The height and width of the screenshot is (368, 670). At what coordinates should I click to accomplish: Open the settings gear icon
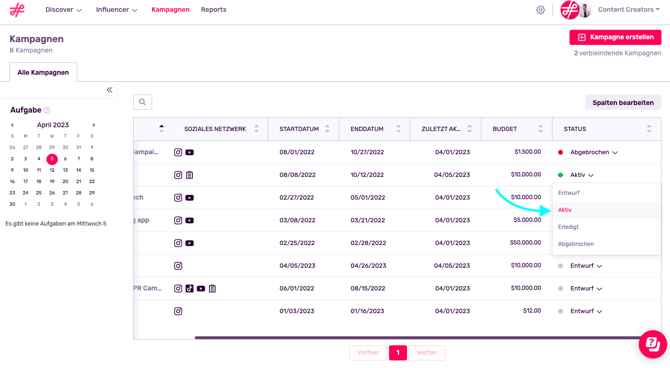[541, 10]
